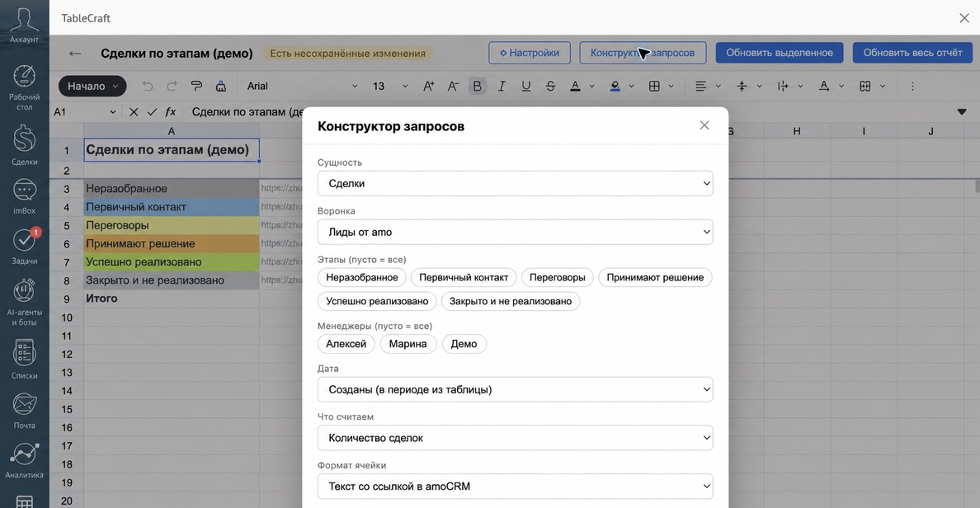Open the toolbar more options menu
This screenshot has width=980, height=508.
coord(912,87)
